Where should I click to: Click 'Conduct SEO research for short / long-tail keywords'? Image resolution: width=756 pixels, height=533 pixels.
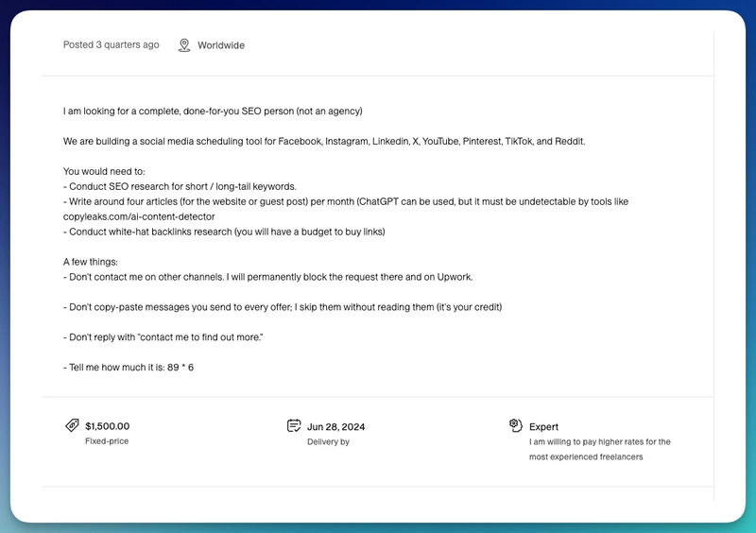click(x=180, y=186)
